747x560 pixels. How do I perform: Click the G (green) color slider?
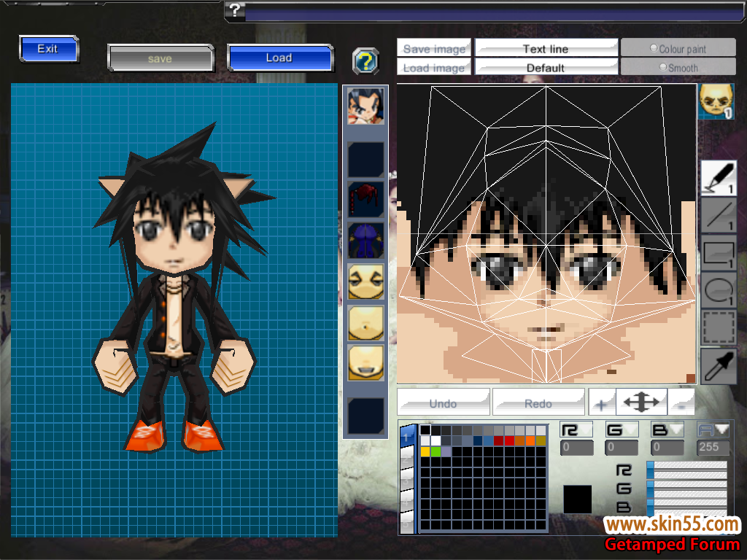687,489
